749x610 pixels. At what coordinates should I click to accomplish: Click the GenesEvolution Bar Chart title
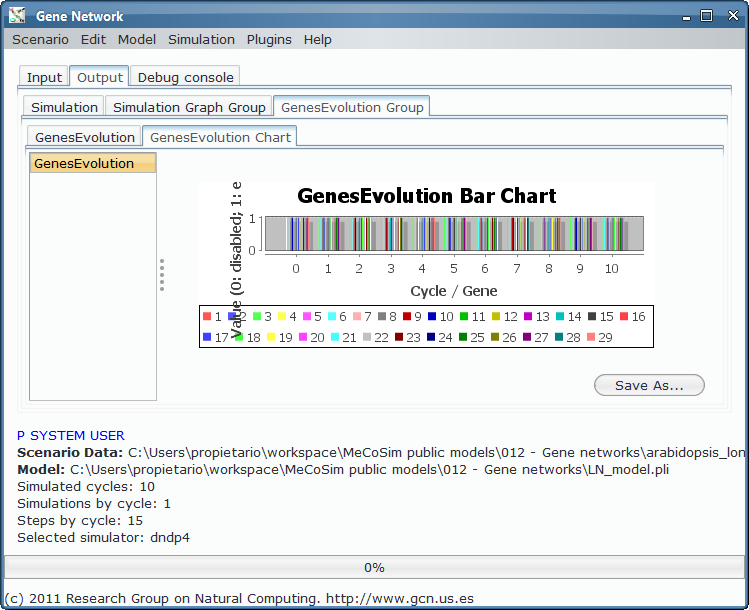click(427, 196)
